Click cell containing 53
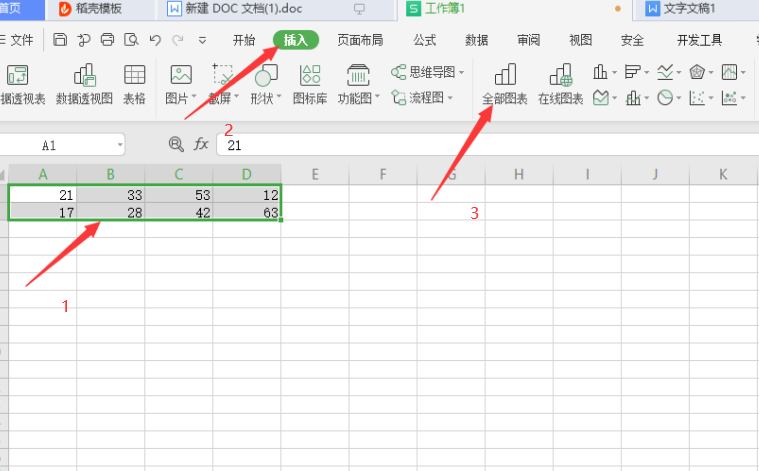Viewport: 759px width, 471px height. coord(179,195)
